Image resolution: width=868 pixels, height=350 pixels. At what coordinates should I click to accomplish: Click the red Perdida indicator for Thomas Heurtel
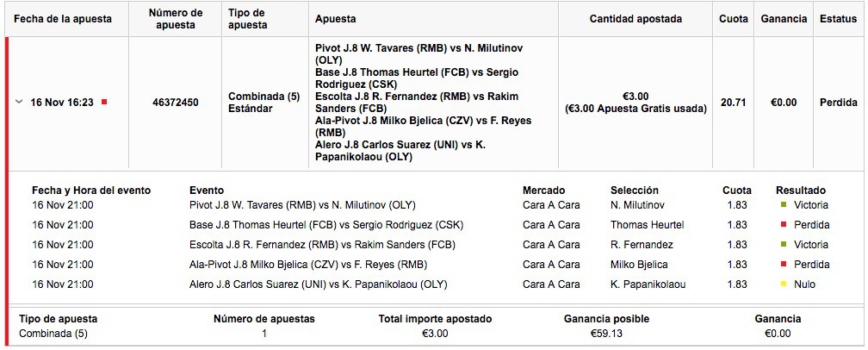[784, 225]
